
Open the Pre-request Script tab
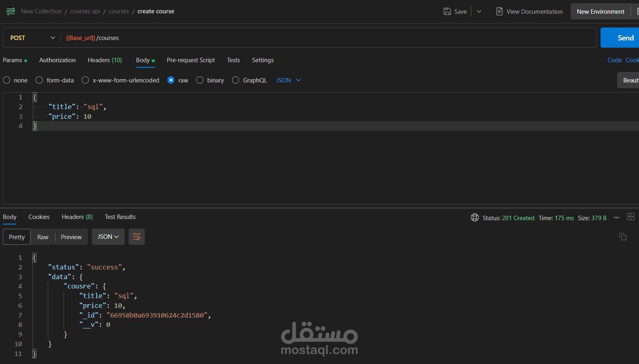tap(191, 60)
